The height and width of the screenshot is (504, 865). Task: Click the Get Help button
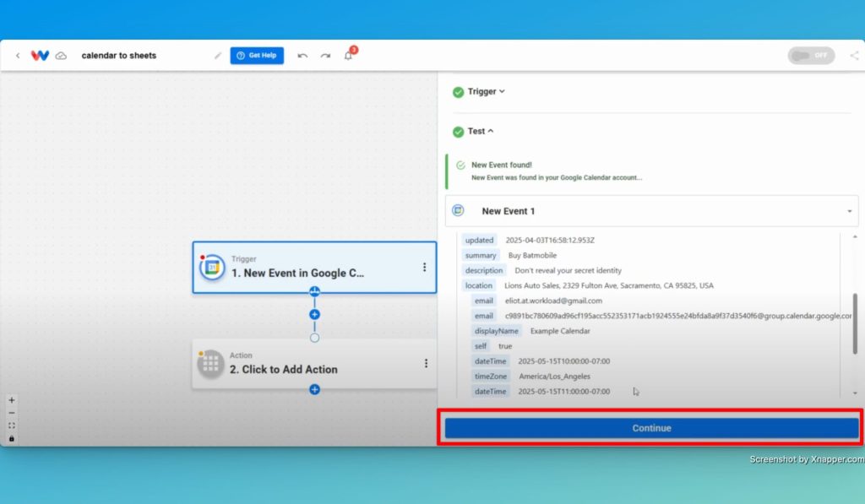tap(257, 56)
